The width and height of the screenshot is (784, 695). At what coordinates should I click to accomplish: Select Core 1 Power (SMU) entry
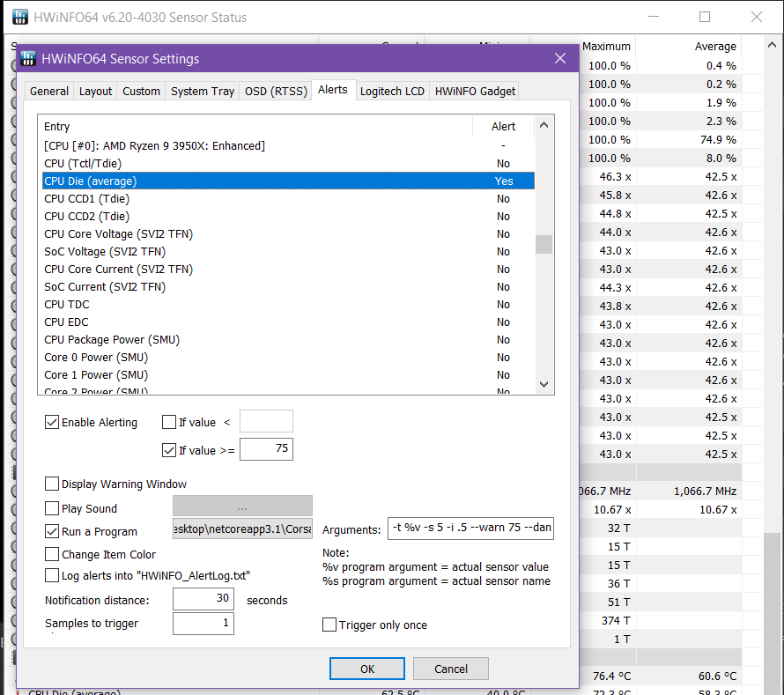click(289, 375)
